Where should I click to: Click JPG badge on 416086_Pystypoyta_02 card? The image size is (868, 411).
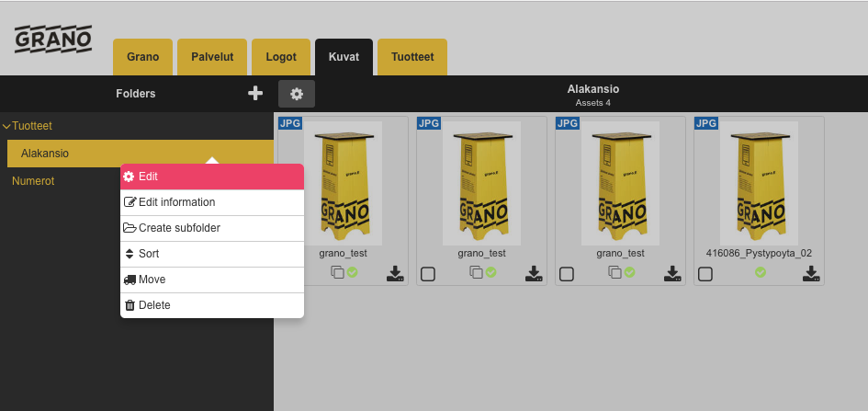tap(706, 123)
